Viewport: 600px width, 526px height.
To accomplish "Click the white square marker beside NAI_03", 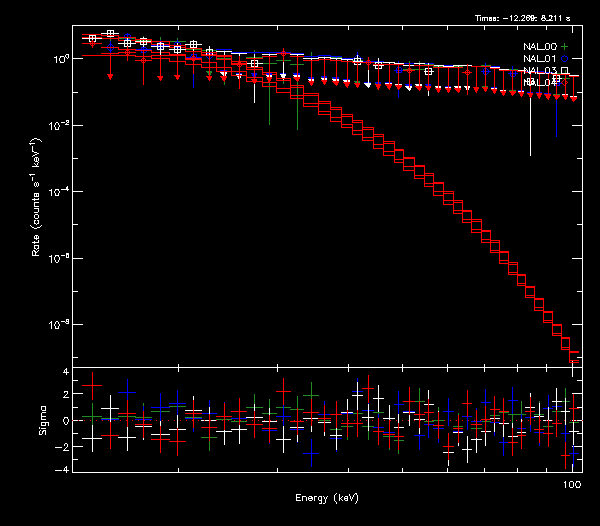I will (x=565, y=71).
